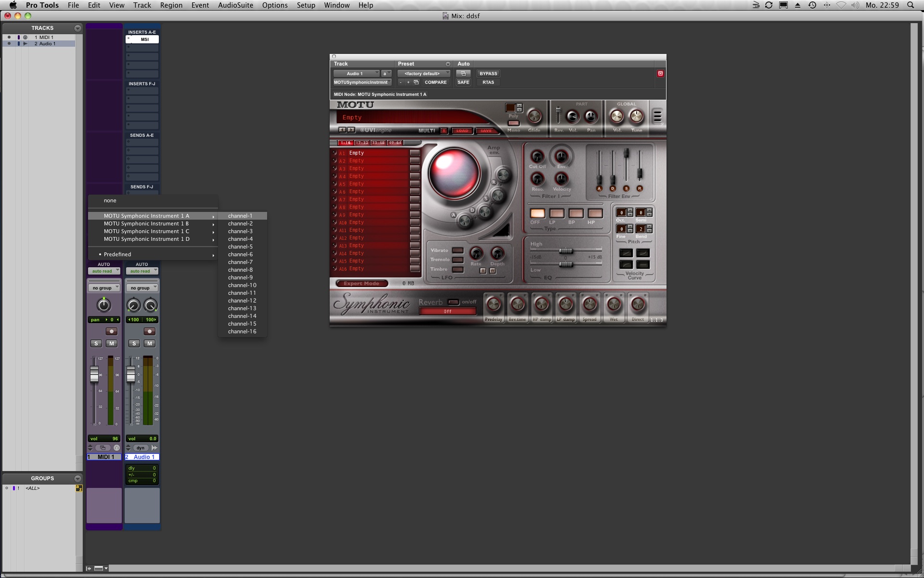
Task: Click the LFO Rate knob
Action: coord(476,253)
